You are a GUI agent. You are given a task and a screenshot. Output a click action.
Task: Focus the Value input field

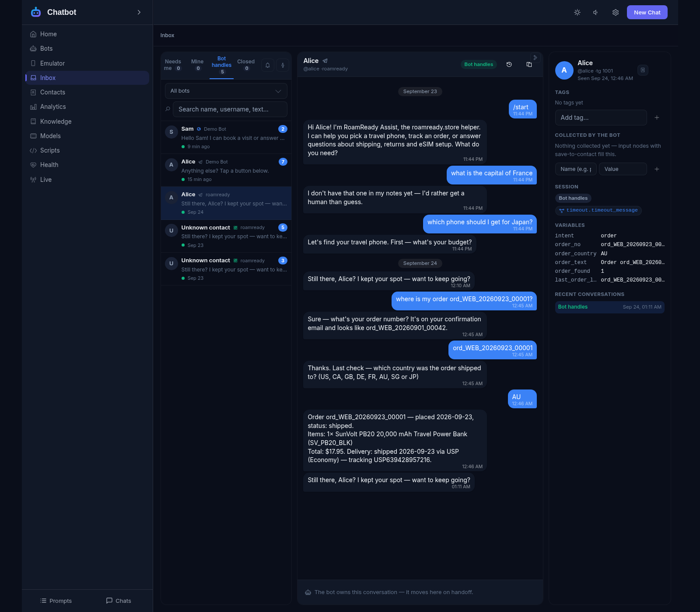click(623, 169)
